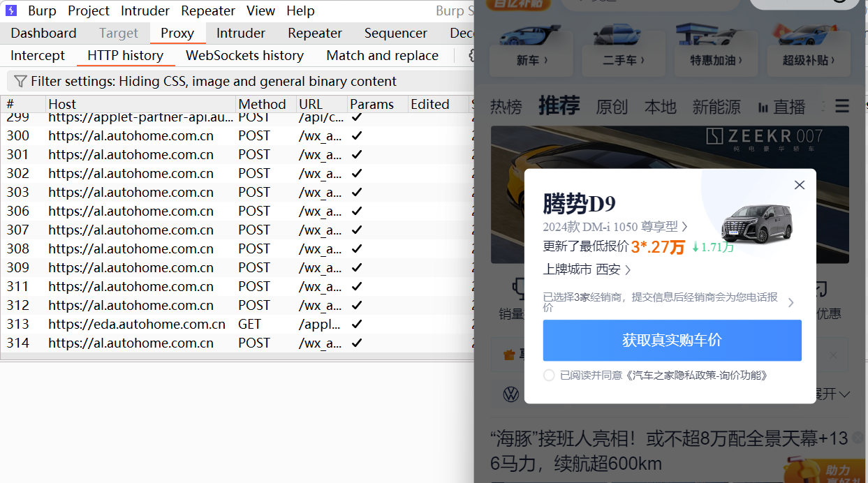Open the “海豚”接班人亮相 news article
The image size is (868, 483).
[x=669, y=451]
